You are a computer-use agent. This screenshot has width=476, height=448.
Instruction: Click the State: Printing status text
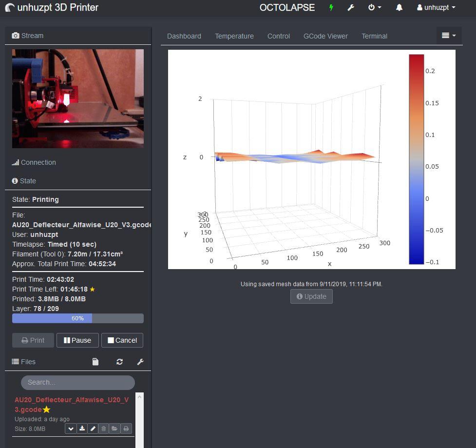36,199
